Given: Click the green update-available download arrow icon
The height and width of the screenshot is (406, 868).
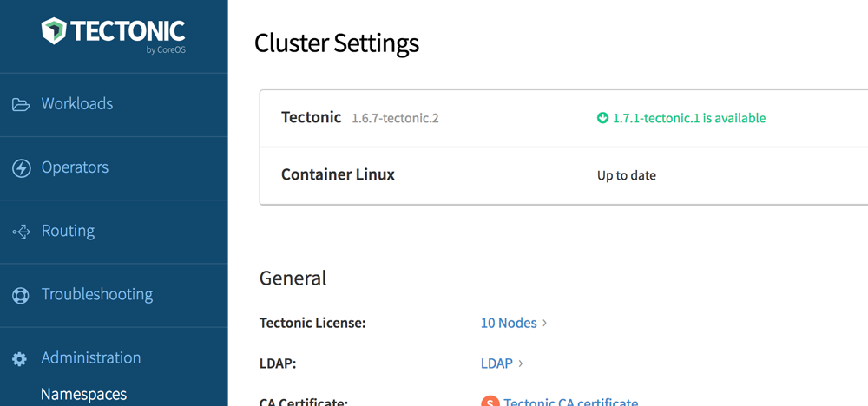Looking at the screenshot, I should 603,118.
